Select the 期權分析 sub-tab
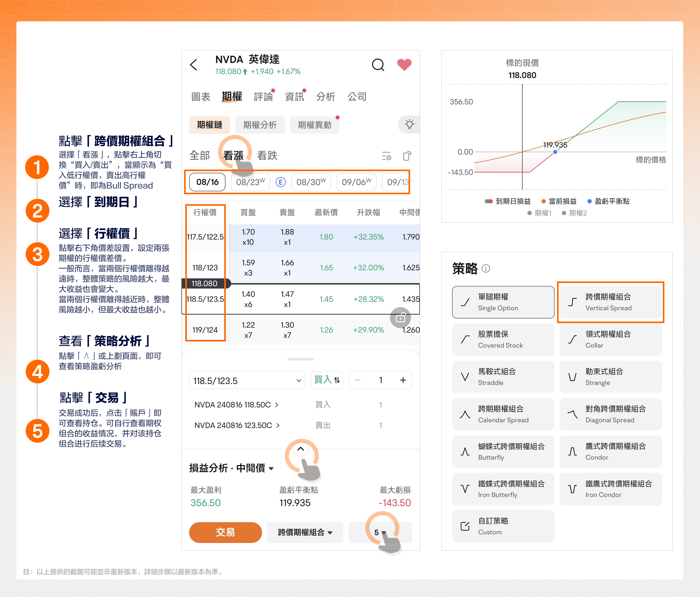 (x=260, y=125)
